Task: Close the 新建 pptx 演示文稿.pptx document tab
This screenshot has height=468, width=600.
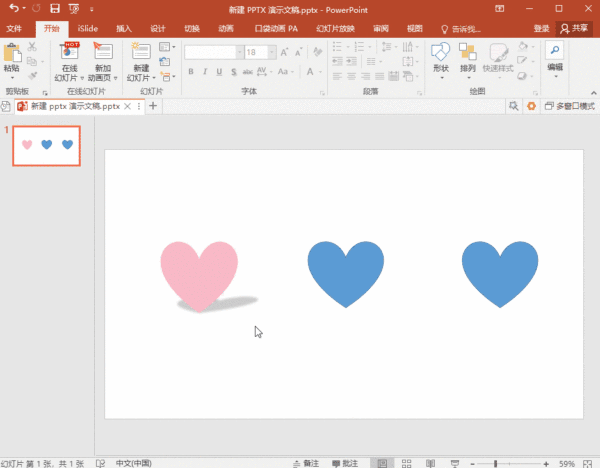Action: click(127, 106)
